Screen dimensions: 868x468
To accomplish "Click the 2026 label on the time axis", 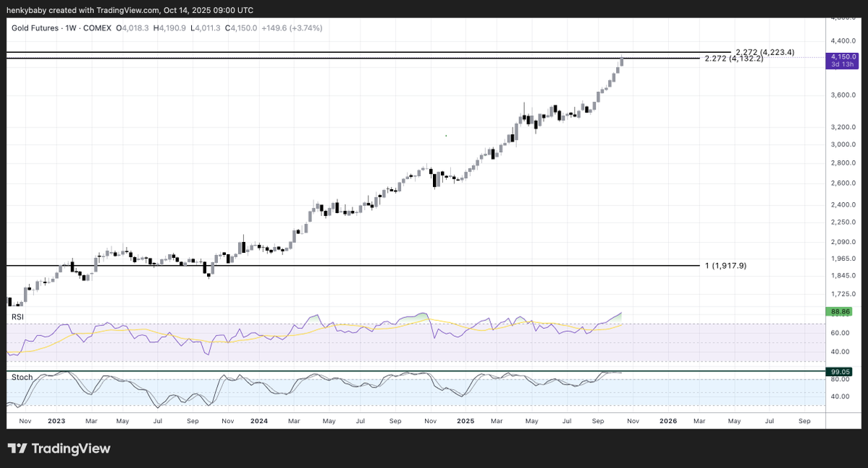I will (x=667, y=420).
